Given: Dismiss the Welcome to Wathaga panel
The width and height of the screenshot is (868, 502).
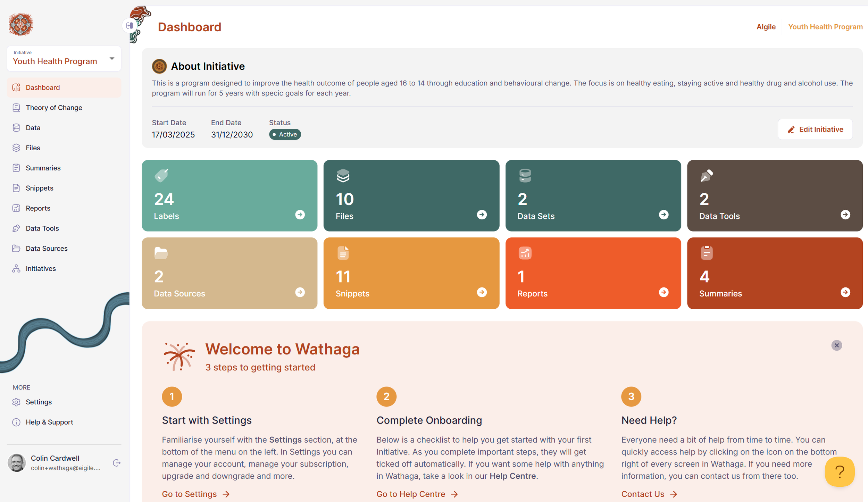Looking at the screenshot, I should pos(836,345).
